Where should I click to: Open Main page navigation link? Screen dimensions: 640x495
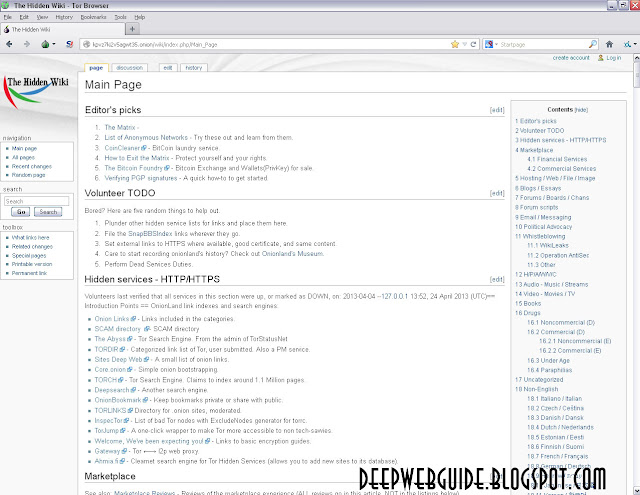click(x=24, y=149)
